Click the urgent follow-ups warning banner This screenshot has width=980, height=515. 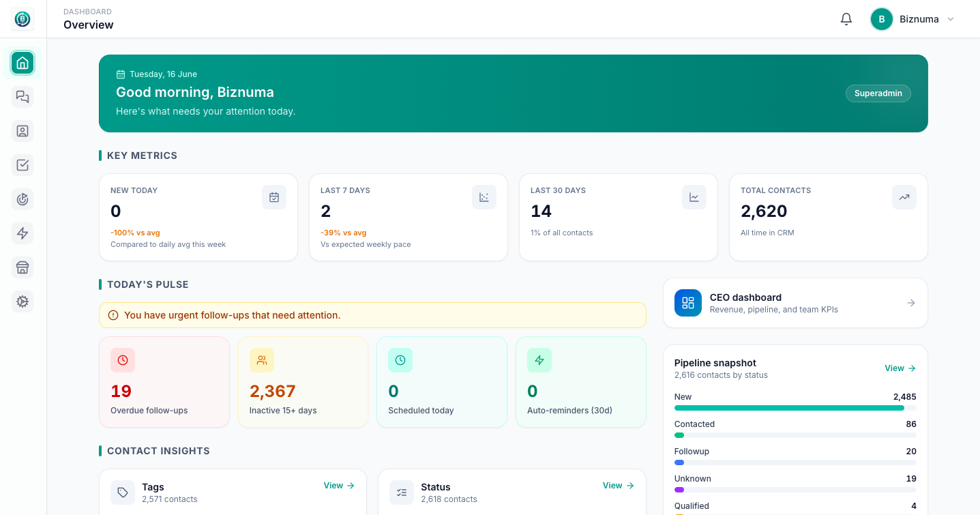pyautogui.click(x=372, y=315)
